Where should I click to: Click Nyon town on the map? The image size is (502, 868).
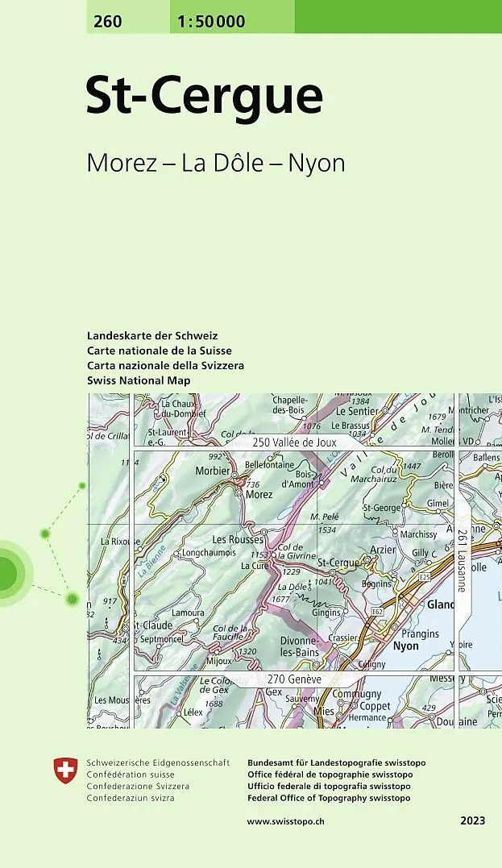405,646
